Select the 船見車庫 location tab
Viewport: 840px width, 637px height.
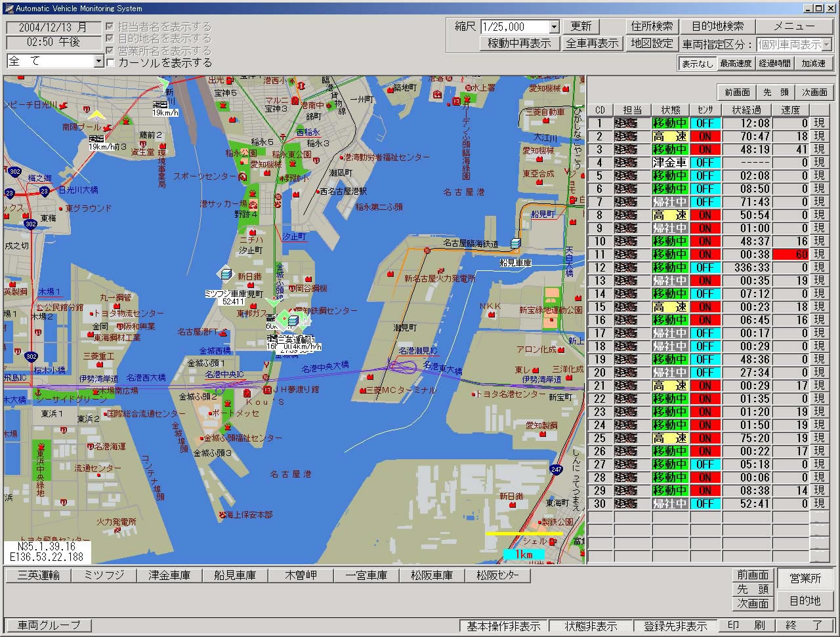click(235, 575)
